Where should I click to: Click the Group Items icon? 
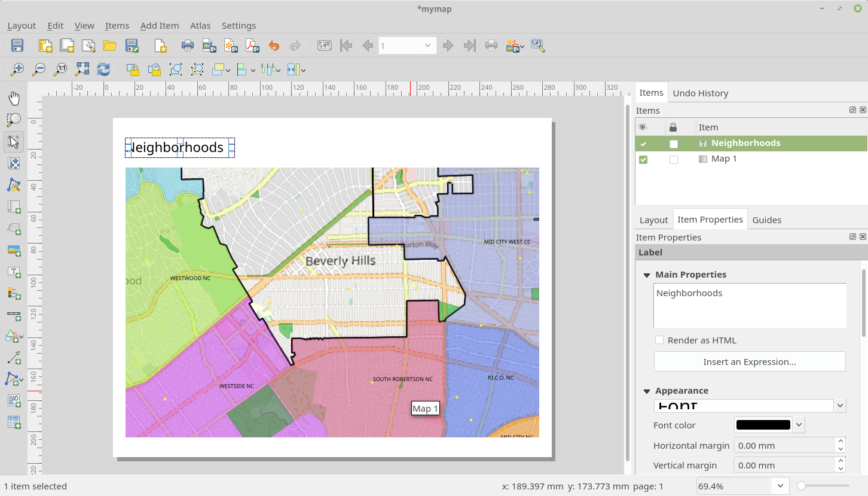(x=176, y=70)
